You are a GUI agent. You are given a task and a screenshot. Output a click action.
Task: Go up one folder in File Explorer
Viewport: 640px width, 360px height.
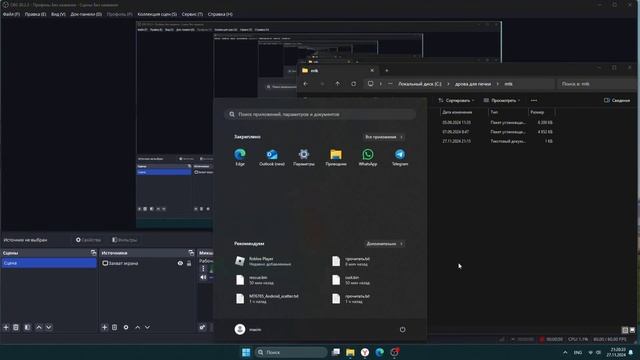338,84
